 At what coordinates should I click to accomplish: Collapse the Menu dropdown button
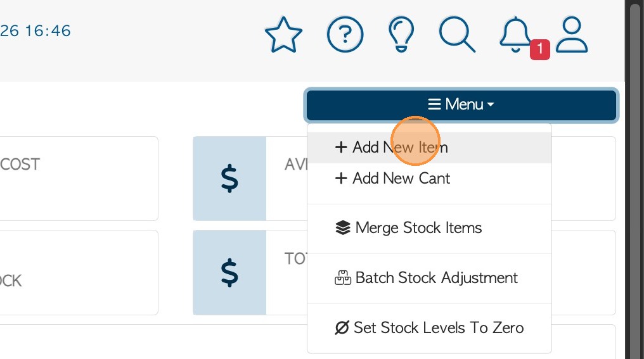tap(461, 104)
